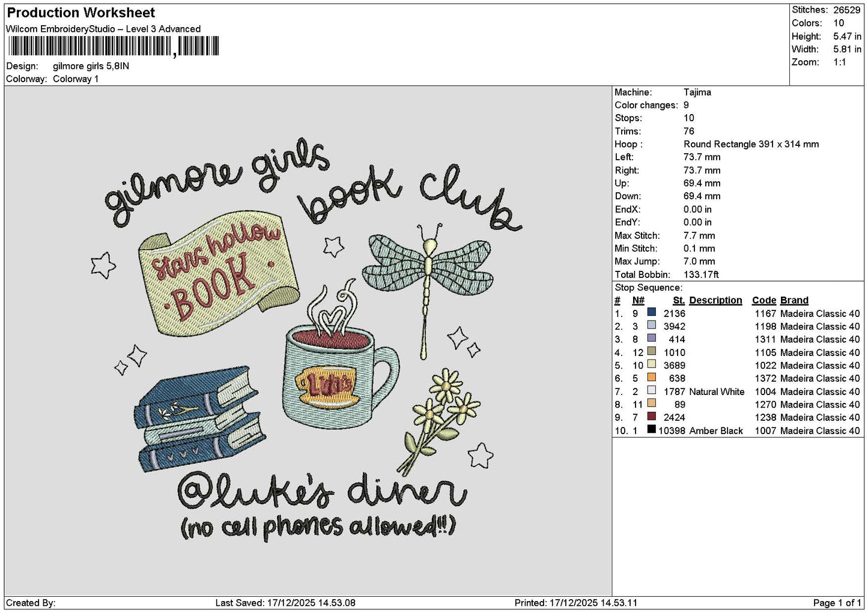Click 'Madeira Classic 40' brand in row 5
Viewport: 868px width, 613px height.
820,366
